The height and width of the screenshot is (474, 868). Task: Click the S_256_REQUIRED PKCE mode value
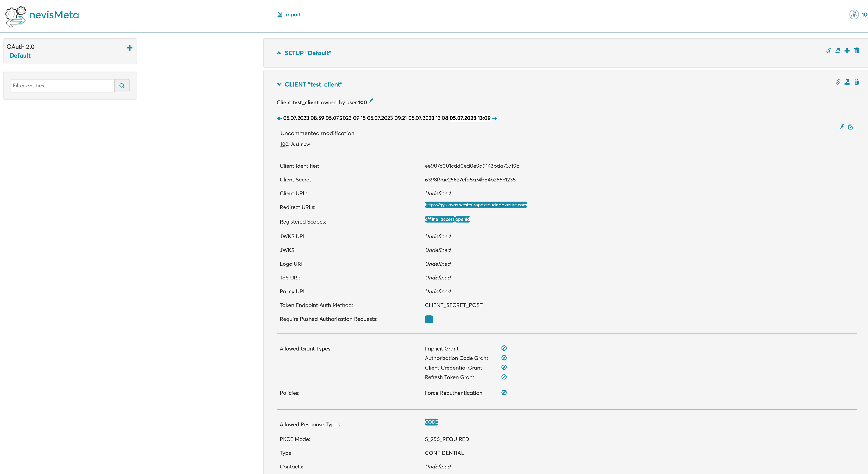[447, 439]
